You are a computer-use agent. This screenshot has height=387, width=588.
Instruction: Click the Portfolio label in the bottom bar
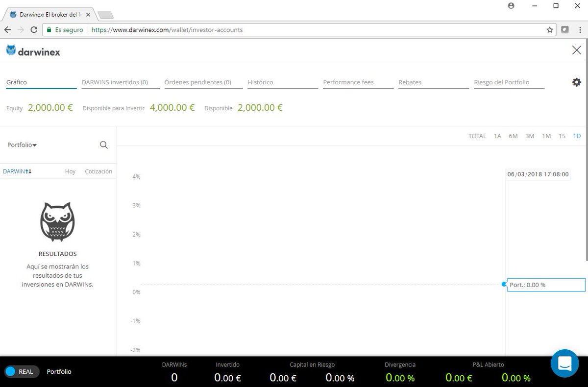click(x=59, y=372)
